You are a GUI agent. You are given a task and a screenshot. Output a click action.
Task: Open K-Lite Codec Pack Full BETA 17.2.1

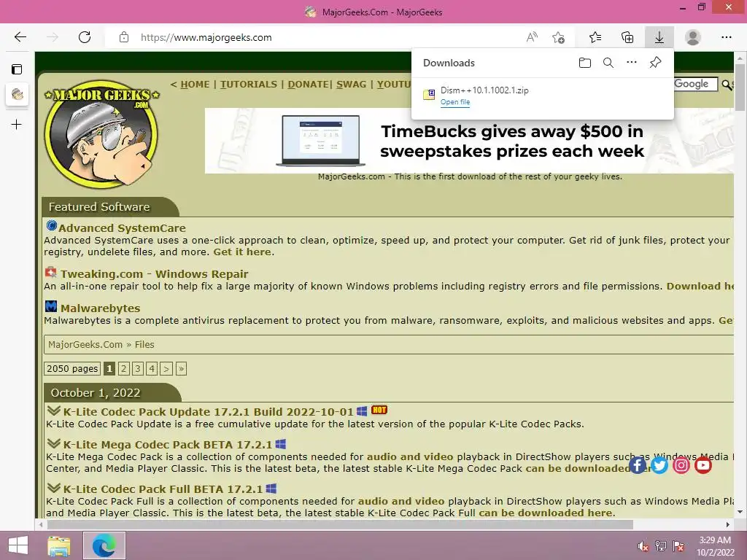tap(163, 489)
